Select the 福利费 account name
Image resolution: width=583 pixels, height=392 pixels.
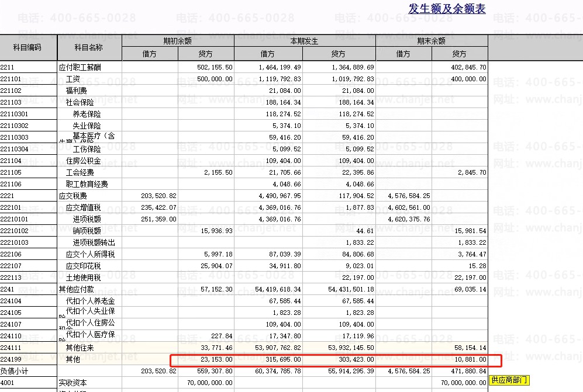pos(76,91)
